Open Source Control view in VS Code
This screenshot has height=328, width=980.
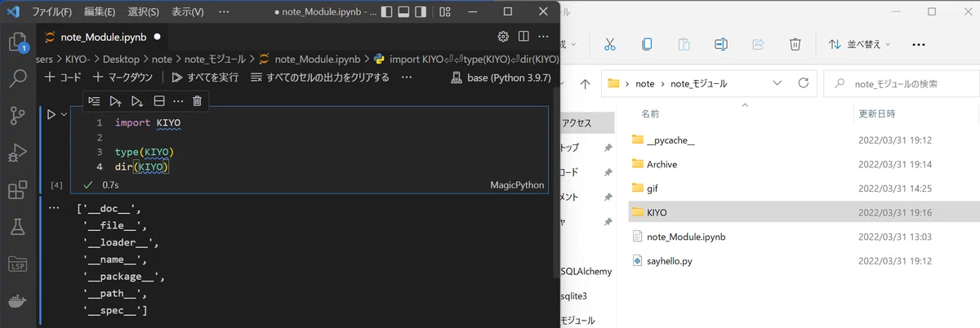pos(17,116)
